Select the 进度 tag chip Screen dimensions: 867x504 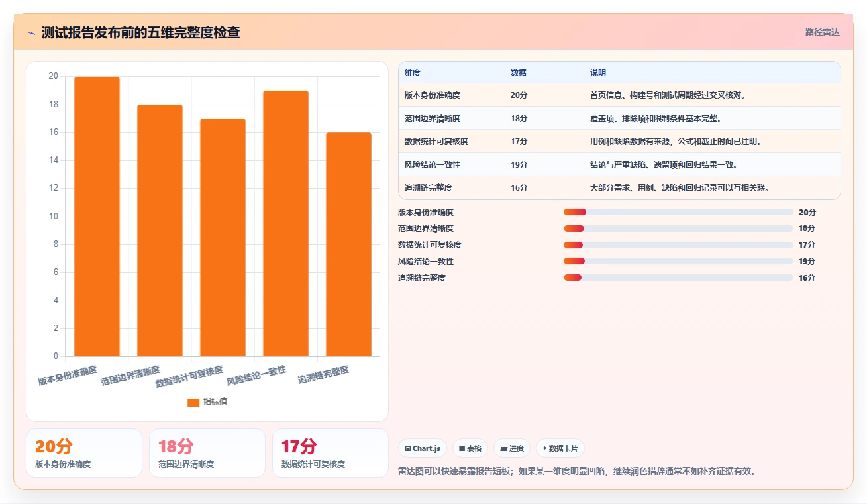coord(512,448)
